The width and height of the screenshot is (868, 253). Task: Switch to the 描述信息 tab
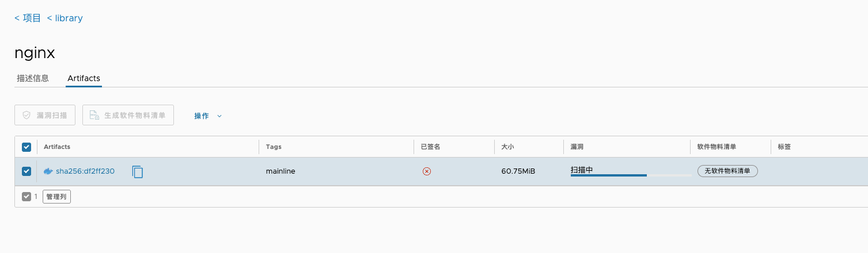33,78
